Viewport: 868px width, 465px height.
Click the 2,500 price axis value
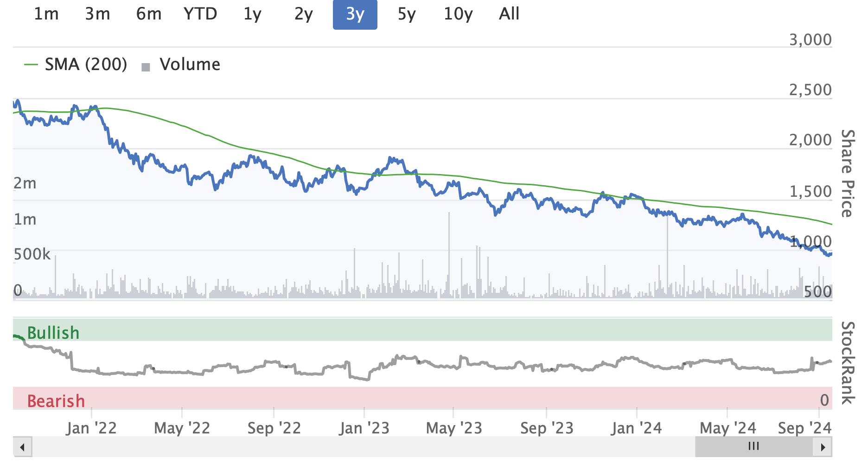(811, 90)
